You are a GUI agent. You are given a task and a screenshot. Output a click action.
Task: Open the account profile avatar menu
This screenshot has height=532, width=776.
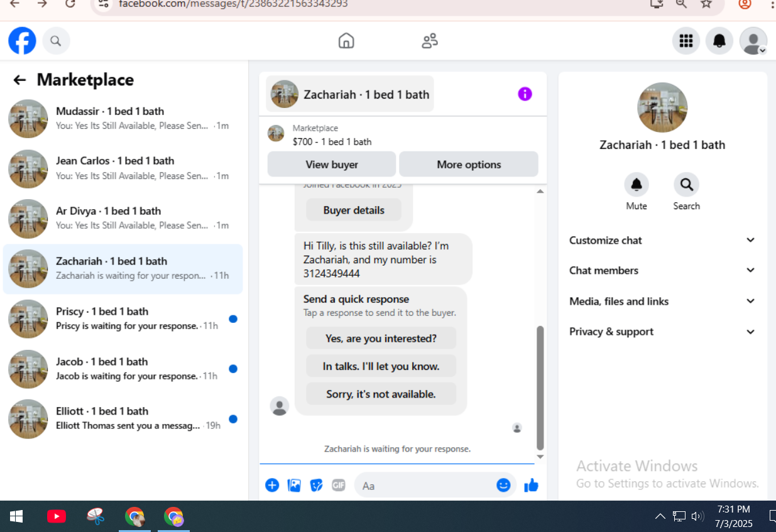pyautogui.click(x=753, y=41)
